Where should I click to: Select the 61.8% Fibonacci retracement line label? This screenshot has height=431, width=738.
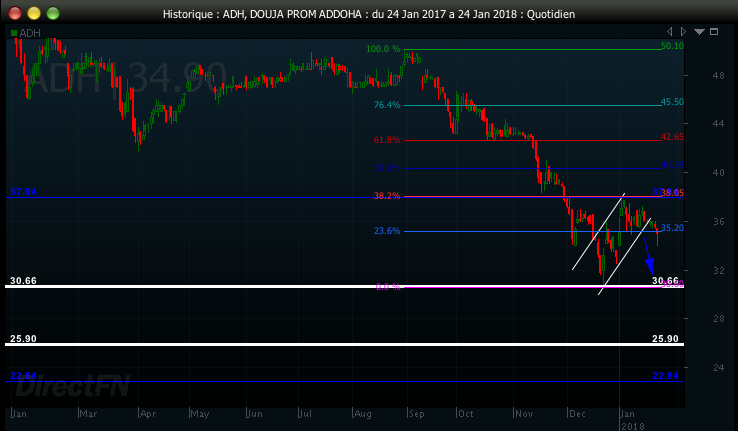[386, 140]
